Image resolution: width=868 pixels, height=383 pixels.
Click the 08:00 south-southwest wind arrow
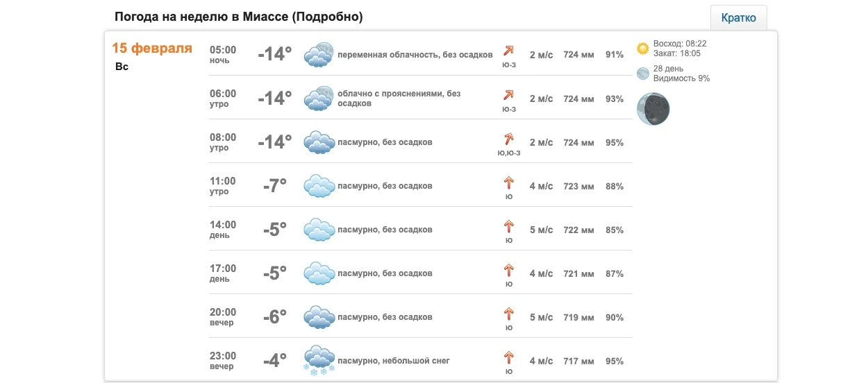508,138
